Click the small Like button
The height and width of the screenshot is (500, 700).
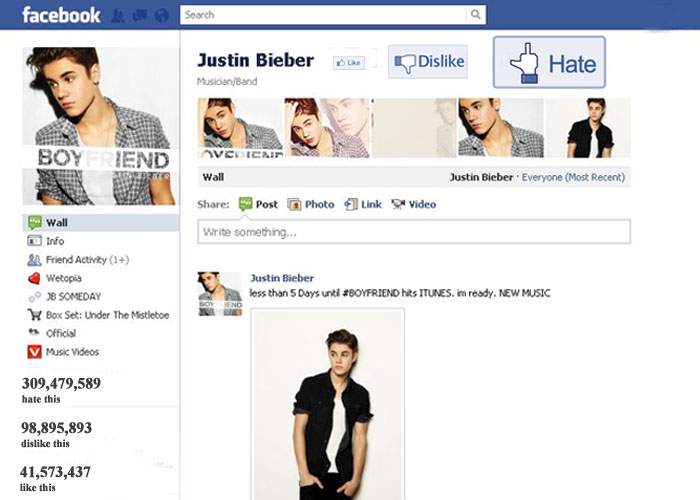349,63
